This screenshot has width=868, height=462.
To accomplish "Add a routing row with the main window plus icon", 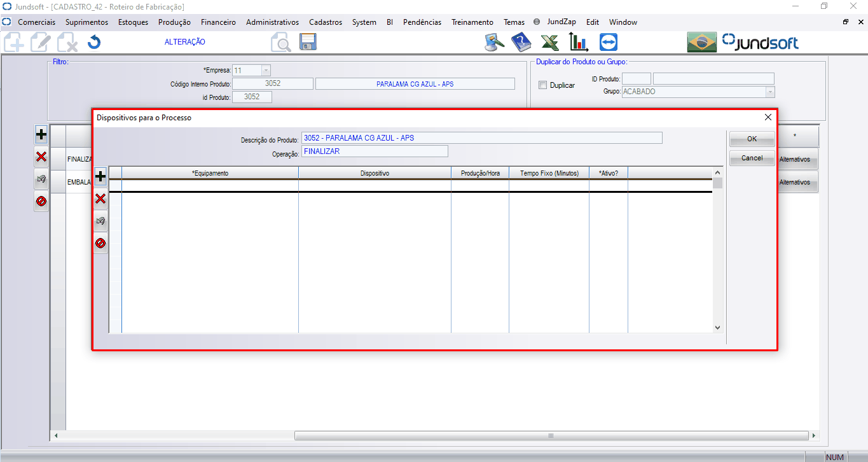I will click(x=41, y=134).
